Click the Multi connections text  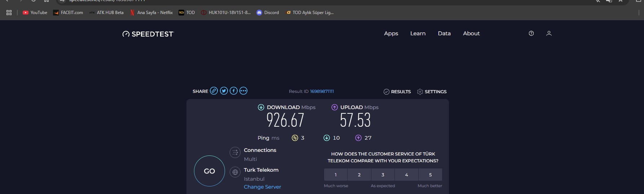click(250, 159)
